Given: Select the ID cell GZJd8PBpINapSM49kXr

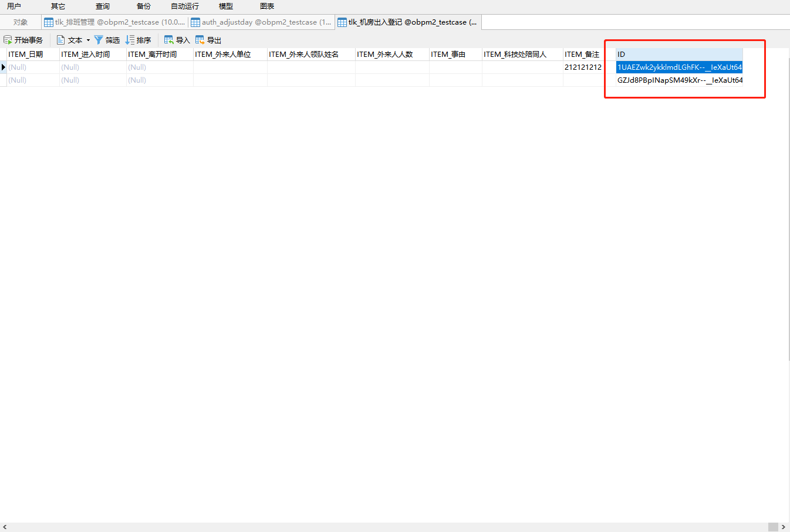Looking at the screenshot, I should tap(679, 80).
